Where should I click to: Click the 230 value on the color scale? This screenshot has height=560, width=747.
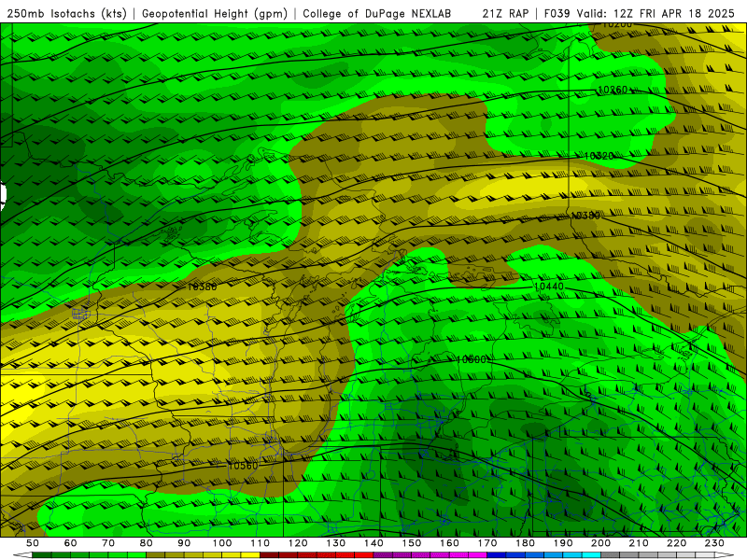714,543
